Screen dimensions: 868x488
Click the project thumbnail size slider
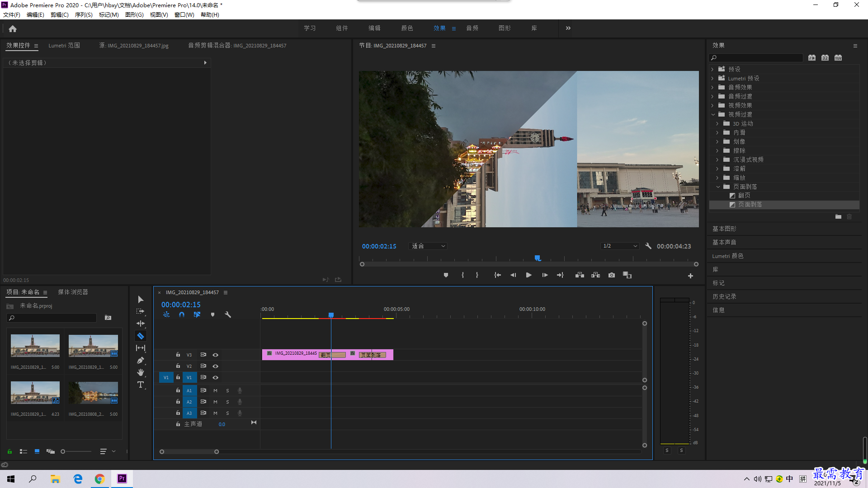pyautogui.click(x=76, y=451)
